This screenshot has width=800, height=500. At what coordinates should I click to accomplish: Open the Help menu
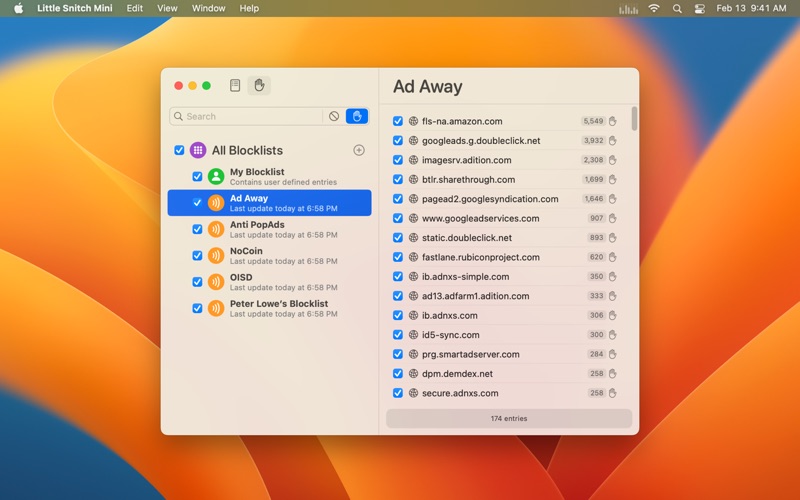coord(249,8)
